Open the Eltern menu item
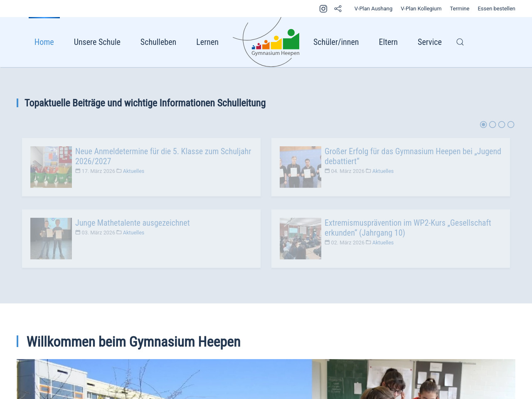 pos(388,42)
